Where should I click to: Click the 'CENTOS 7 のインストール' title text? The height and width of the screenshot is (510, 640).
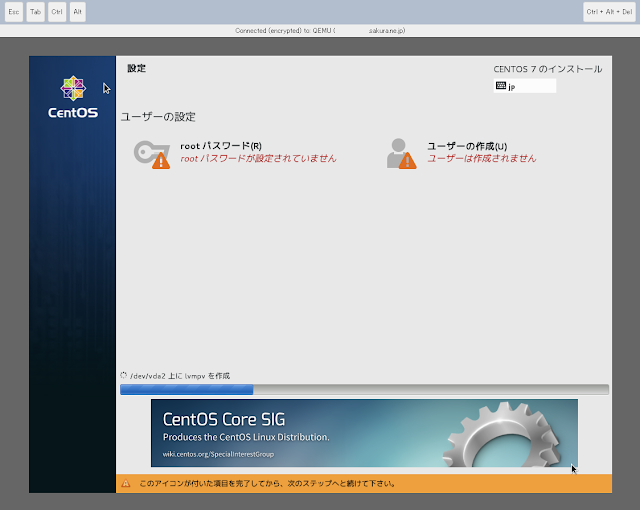coord(548,69)
